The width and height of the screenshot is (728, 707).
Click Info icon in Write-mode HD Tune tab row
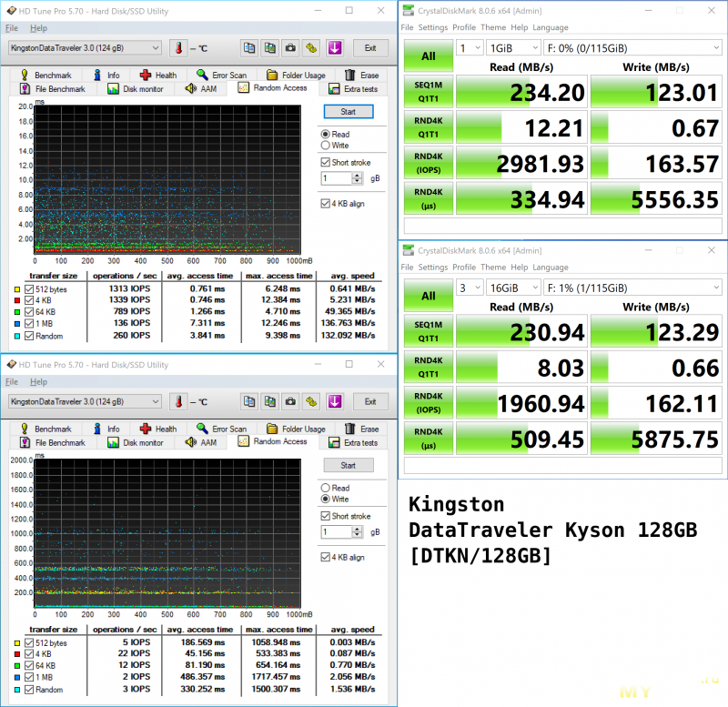click(x=97, y=429)
